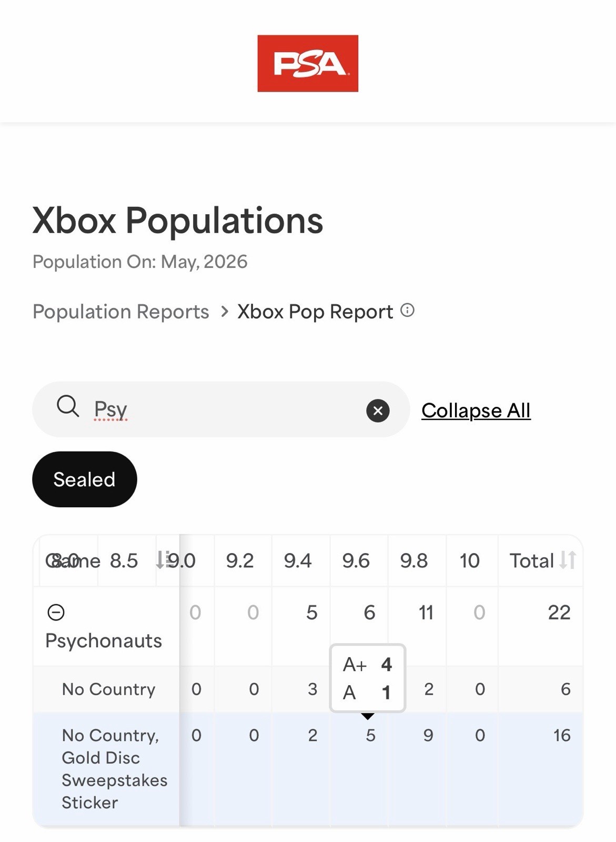Open the Xbox Pop Report info icon
This screenshot has width=616, height=842.
407,310
